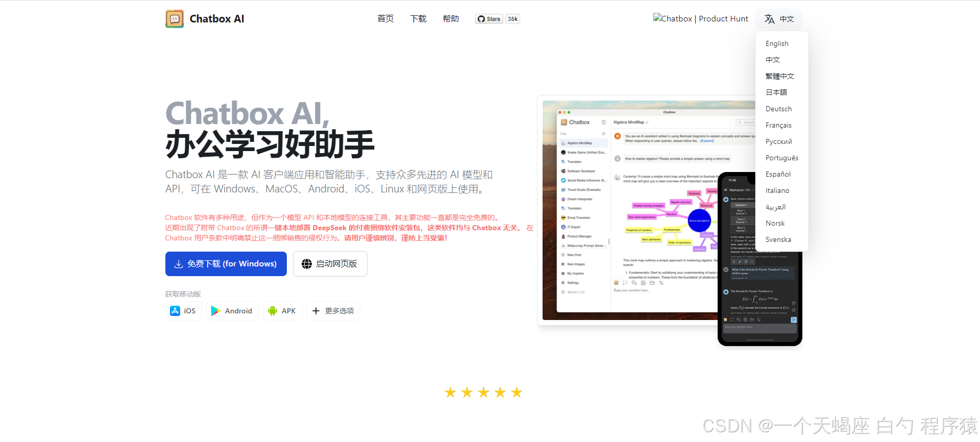Open the 帮助 navigation item
Screen dimensions: 980x442
(x=451, y=19)
